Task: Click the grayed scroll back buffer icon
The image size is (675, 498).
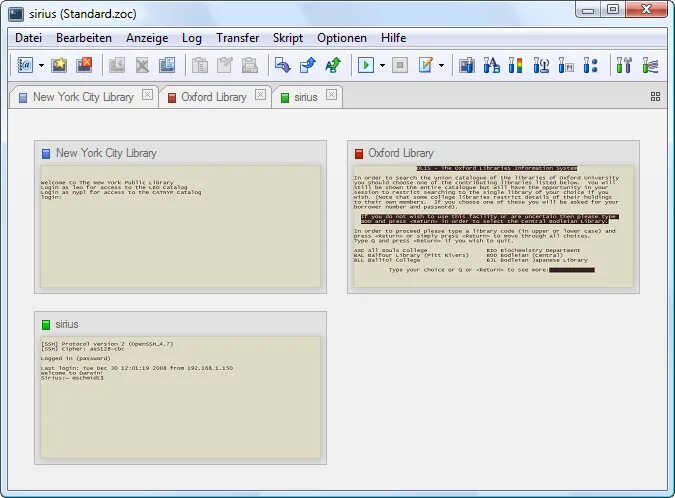Action: 117,65
